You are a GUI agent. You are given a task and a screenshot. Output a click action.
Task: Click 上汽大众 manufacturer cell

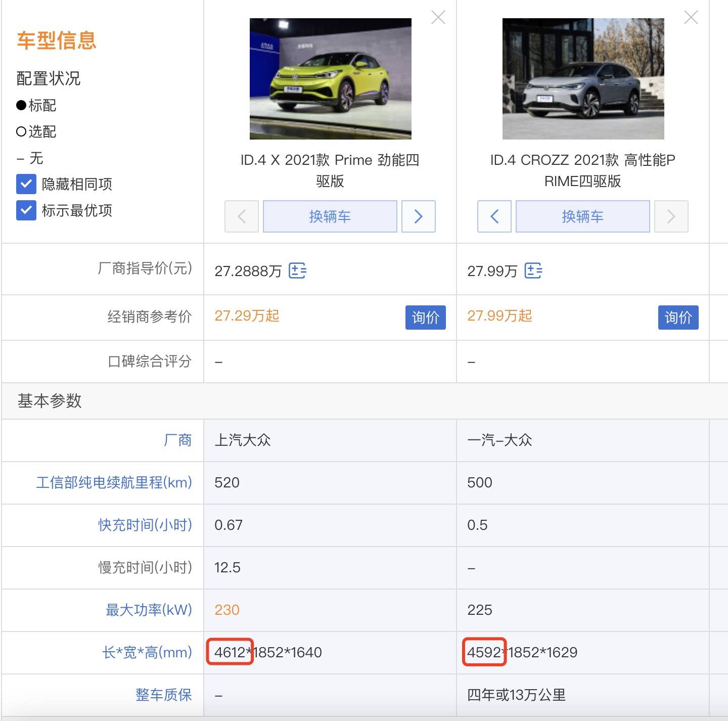tap(243, 440)
